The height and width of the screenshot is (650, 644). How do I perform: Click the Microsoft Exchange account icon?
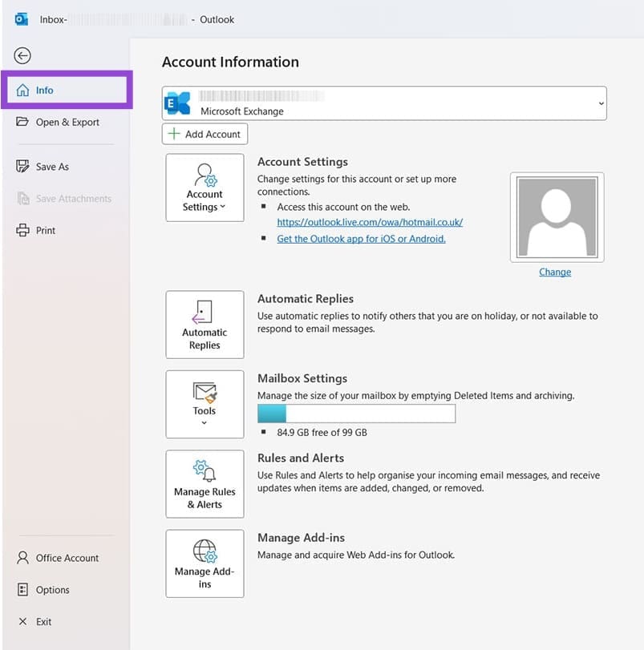pyautogui.click(x=176, y=103)
